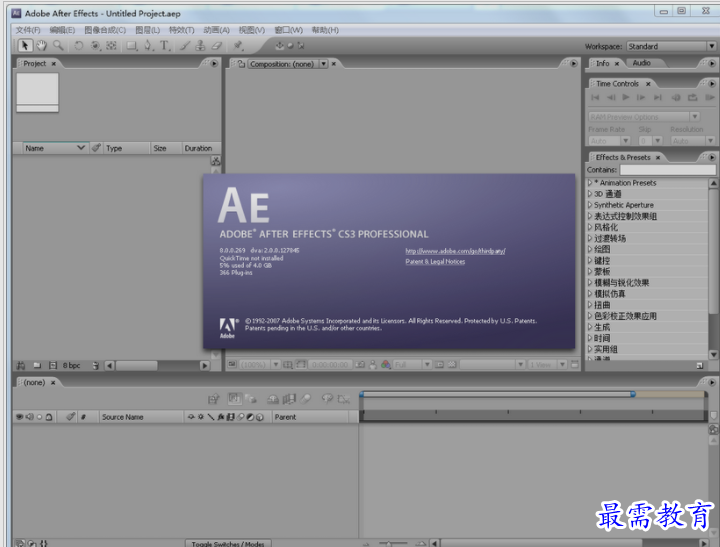Click the timeline zoom slider
The image size is (720, 547).
coord(393,543)
